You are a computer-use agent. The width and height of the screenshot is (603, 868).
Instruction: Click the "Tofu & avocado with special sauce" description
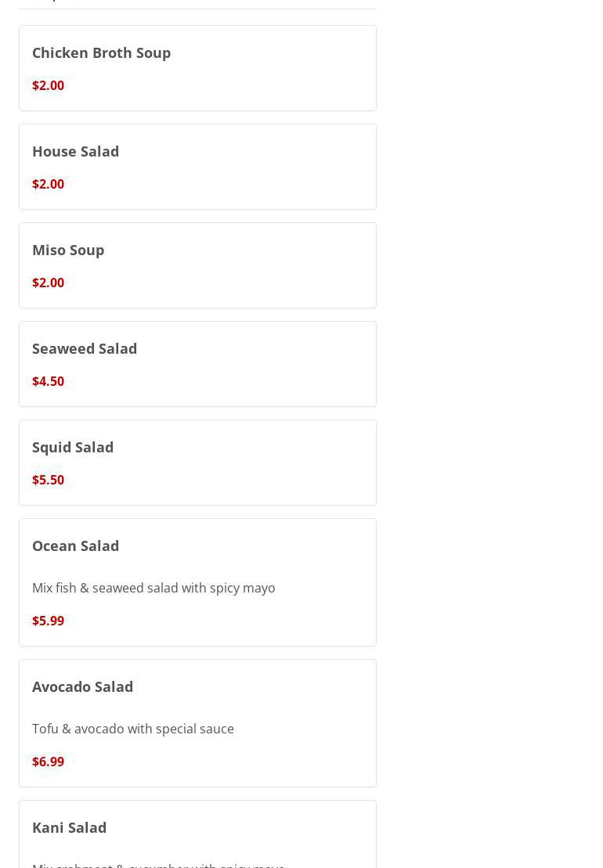click(x=133, y=729)
